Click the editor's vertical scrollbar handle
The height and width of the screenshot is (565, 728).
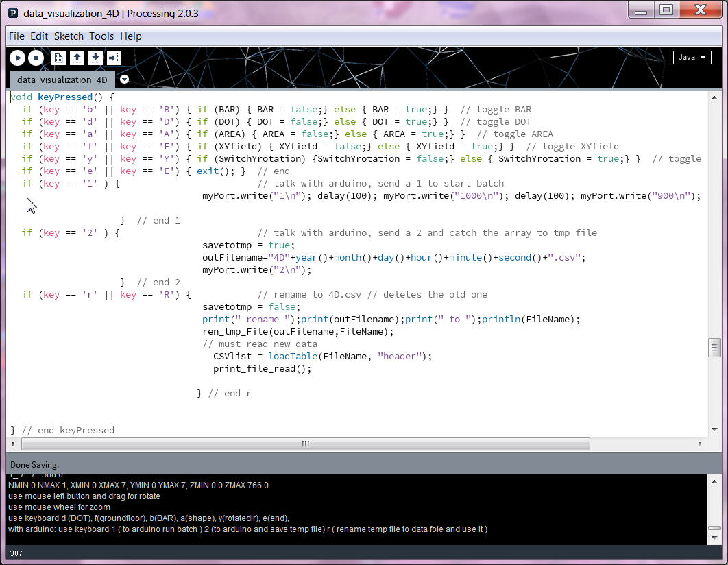[714, 348]
